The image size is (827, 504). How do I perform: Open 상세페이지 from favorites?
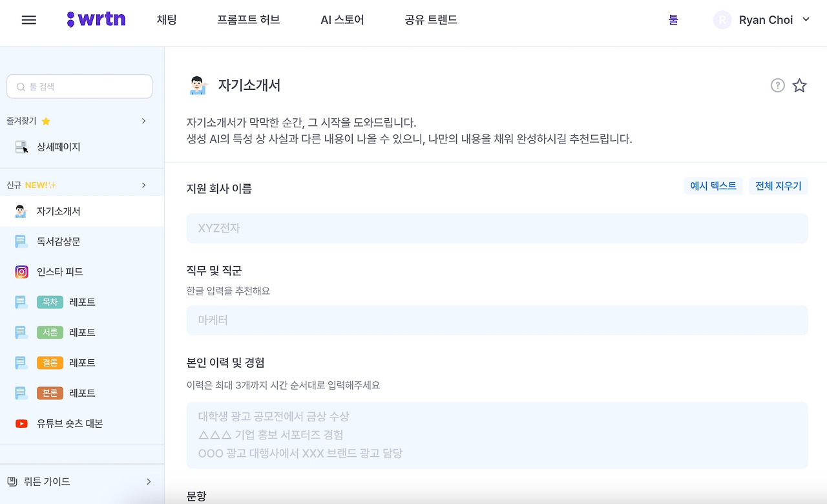click(x=58, y=147)
